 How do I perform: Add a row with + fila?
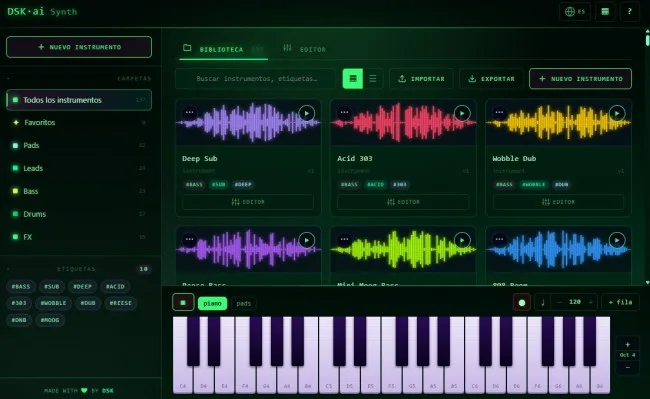621,302
